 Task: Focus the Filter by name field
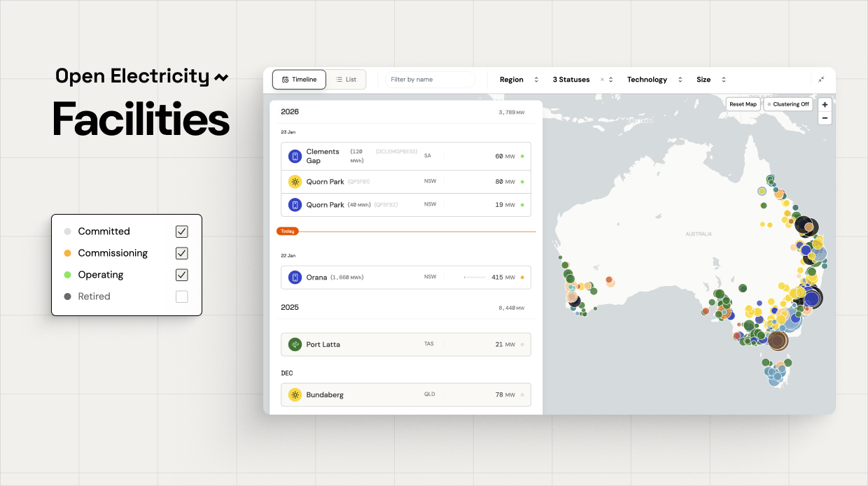click(430, 80)
